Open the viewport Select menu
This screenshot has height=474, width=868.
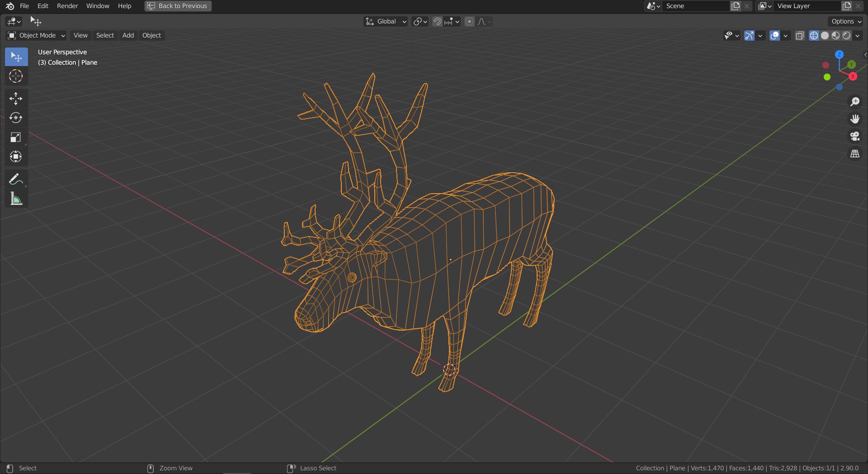pyautogui.click(x=105, y=35)
